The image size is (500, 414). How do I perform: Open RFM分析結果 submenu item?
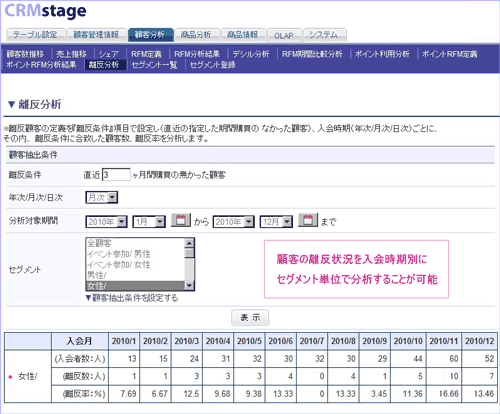197,54
